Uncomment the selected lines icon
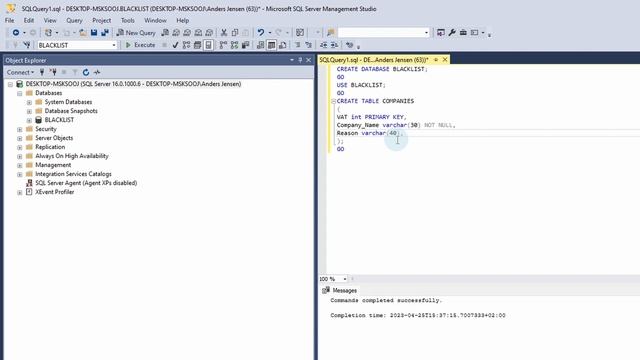The width and height of the screenshot is (640, 360). coord(308,45)
